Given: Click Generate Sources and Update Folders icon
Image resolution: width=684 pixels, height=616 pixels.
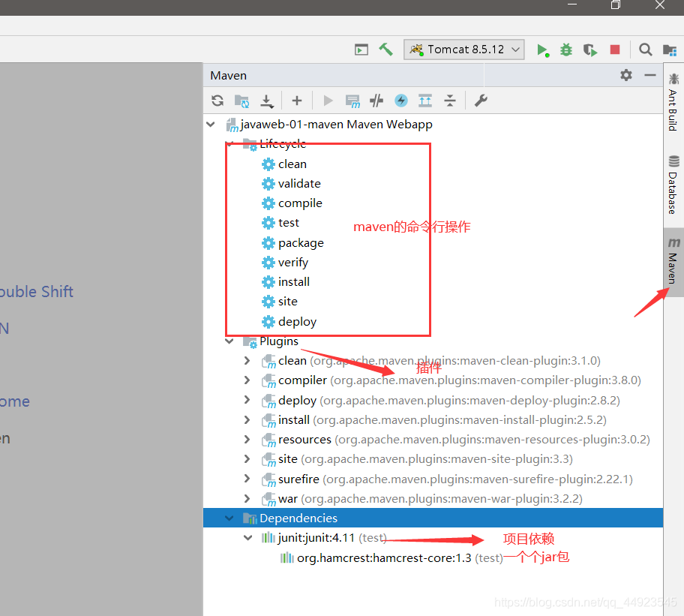Looking at the screenshot, I should pos(241,101).
